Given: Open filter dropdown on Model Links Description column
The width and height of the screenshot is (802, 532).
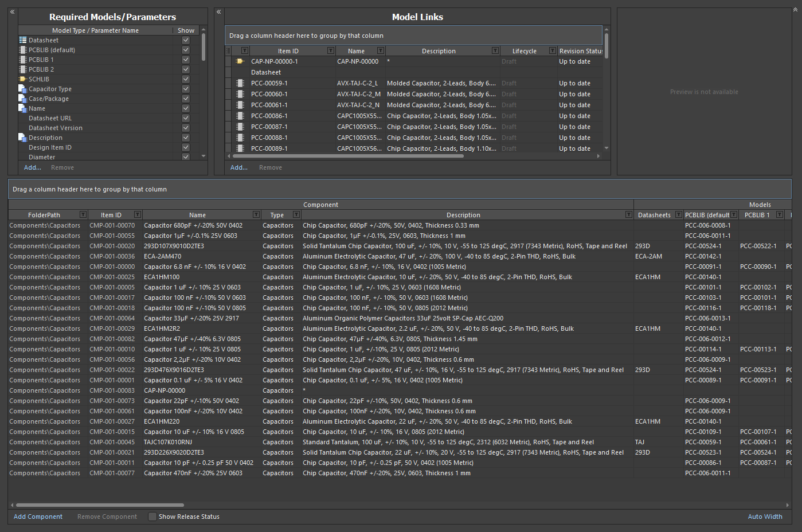Looking at the screenshot, I should [495, 51].
